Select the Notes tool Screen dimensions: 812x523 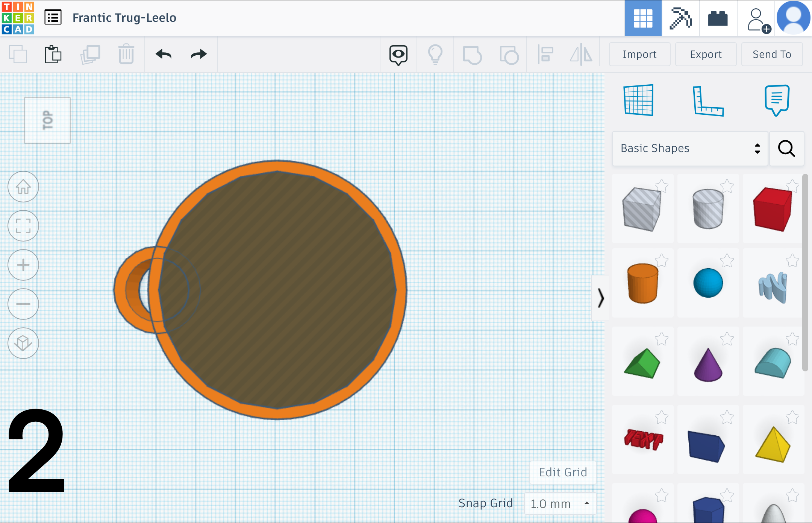[777, 100]
